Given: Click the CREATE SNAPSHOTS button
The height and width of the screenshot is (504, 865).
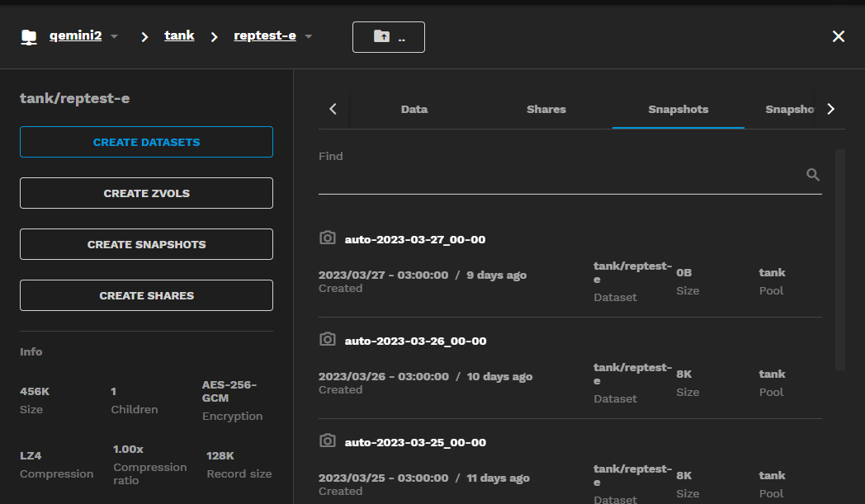Looking at the screenshot, I should tap(146, 244).
